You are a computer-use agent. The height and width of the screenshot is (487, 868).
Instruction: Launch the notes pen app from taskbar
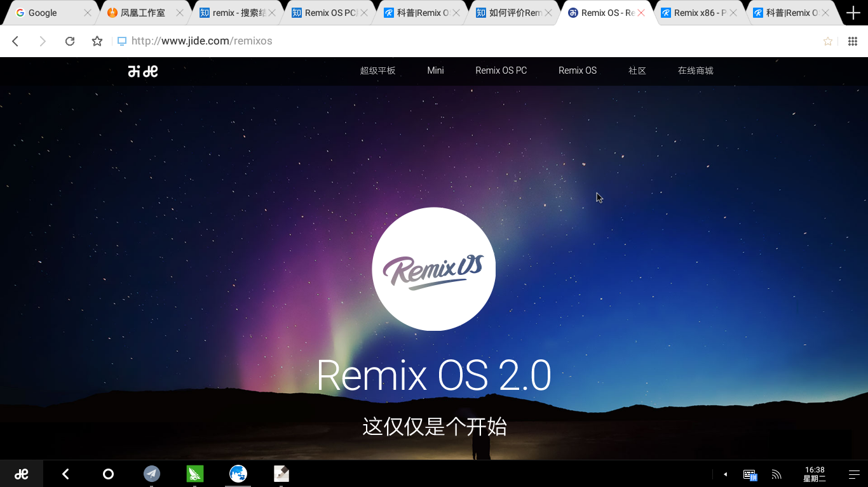click(281, 474)
